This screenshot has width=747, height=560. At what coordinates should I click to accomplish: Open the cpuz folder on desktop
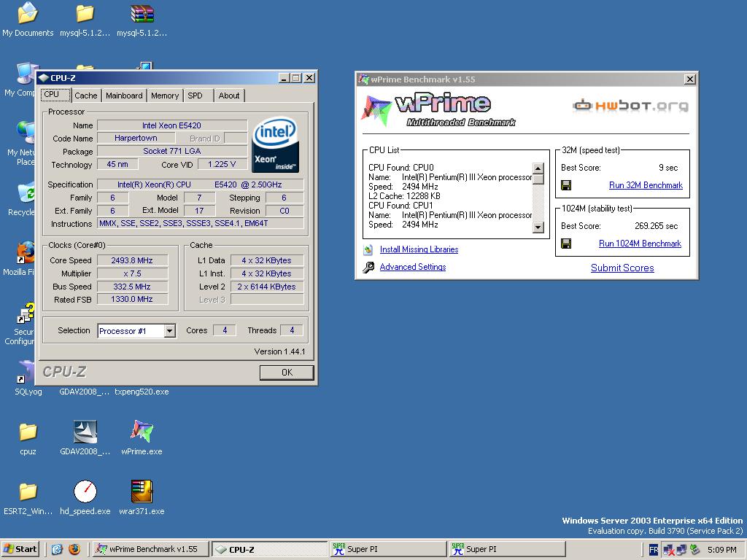point(28,432)
